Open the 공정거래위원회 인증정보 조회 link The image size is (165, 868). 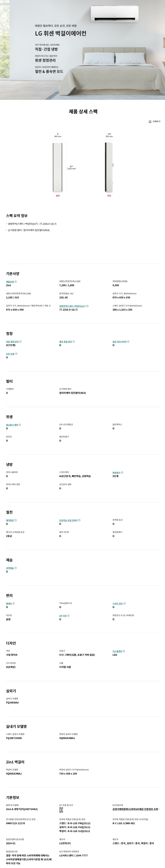click(x=136, y=809)
